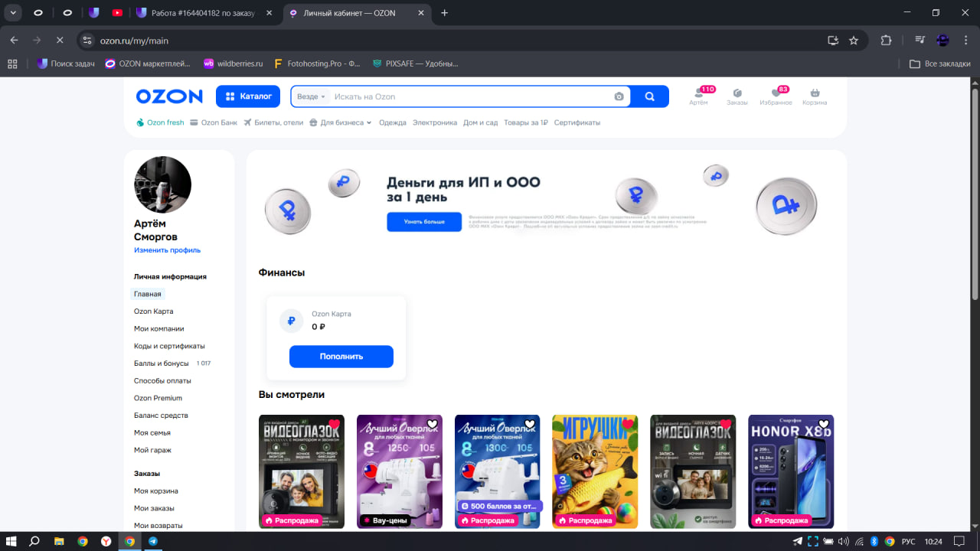Open the Каталог button
Viewport: 980px width, 551px height.
(x=249, y=96)
